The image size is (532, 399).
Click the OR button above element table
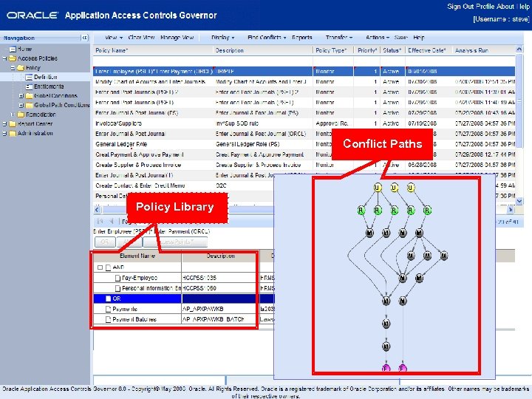(x=104, y=242)
